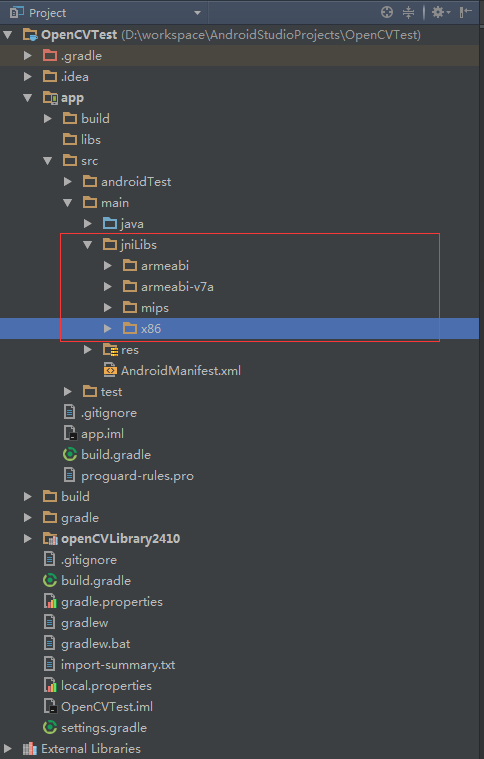Click the OpenCVTest.iml file icon
Image resolution: width=484 pixels, height=759 pixels.
50,706
